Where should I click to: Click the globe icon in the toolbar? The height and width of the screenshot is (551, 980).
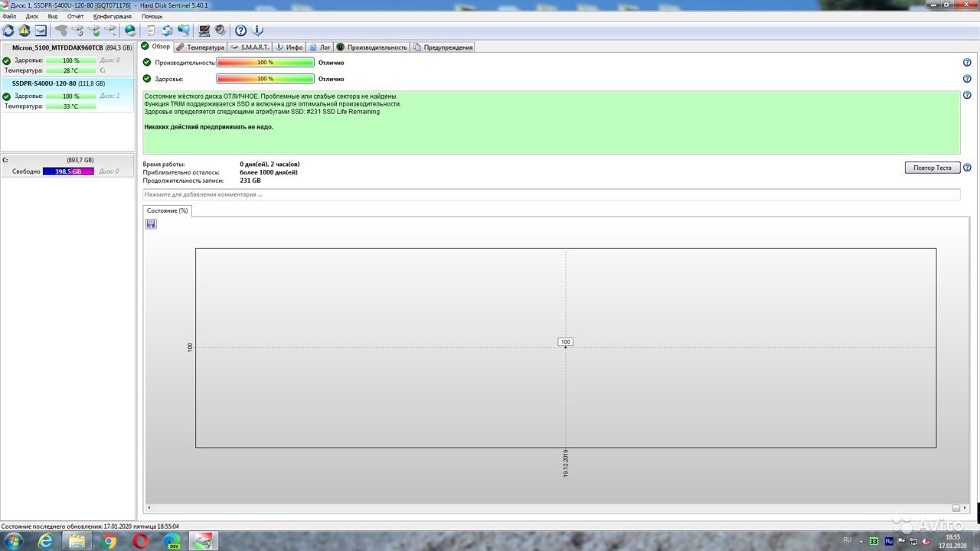click(x=130, y=31)
